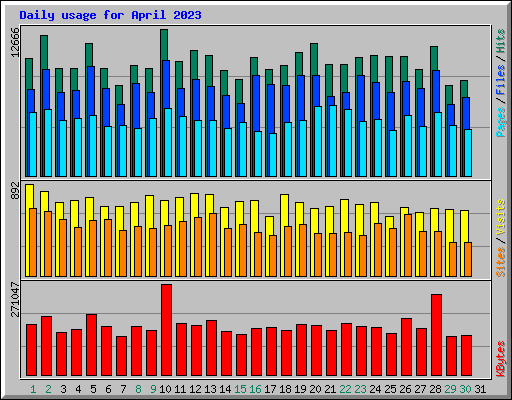Click the green Hits bar for day 10
The image size is (512, 400).
pyautogui.click(x=164, y=45)
